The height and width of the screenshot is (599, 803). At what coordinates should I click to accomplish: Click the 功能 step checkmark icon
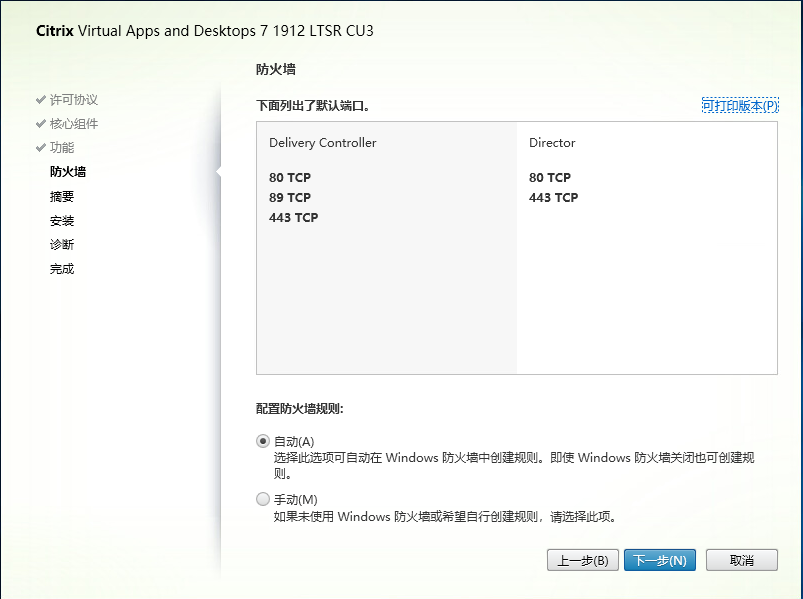41,148
